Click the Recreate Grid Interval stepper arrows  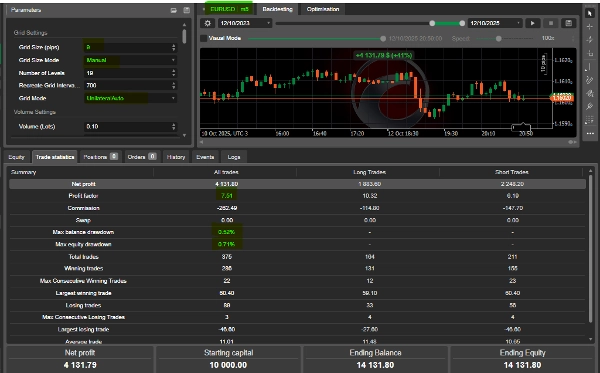[174, 85]
